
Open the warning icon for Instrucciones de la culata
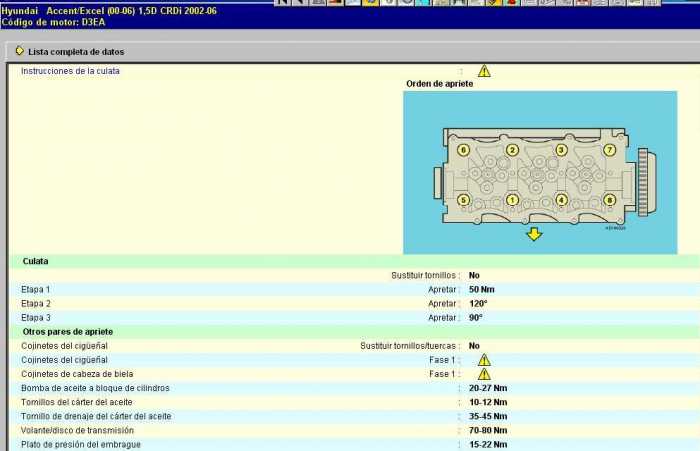point(484,71)
